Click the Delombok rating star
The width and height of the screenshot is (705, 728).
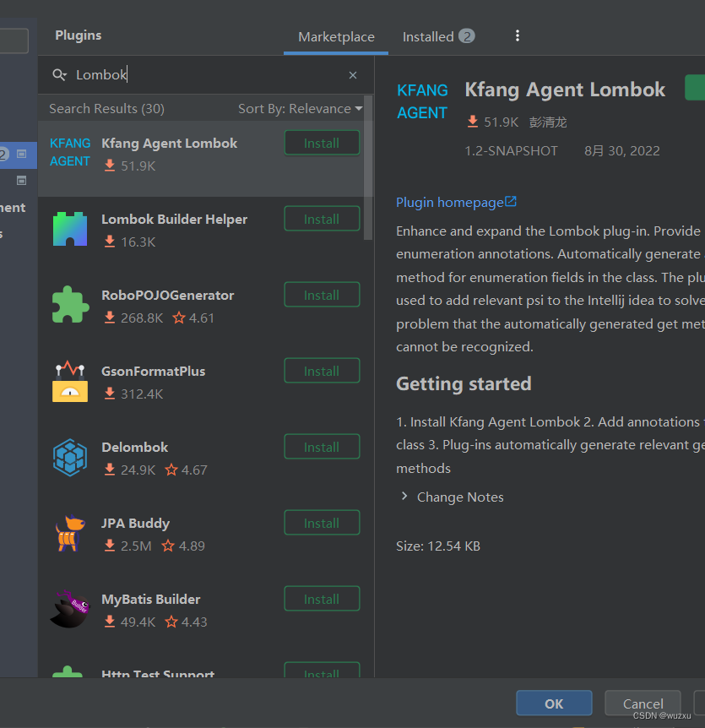pyautogui.click(x=171, y=470)
